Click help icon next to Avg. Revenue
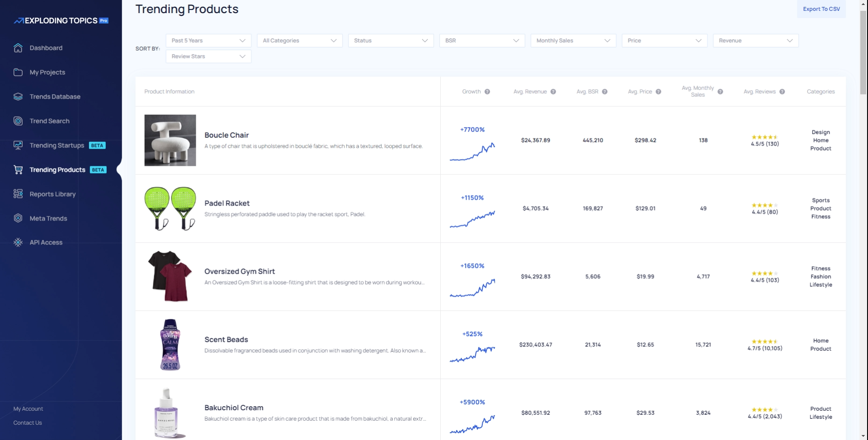The height and width of the screenshot is (440, 868). (x=553, y=92)
